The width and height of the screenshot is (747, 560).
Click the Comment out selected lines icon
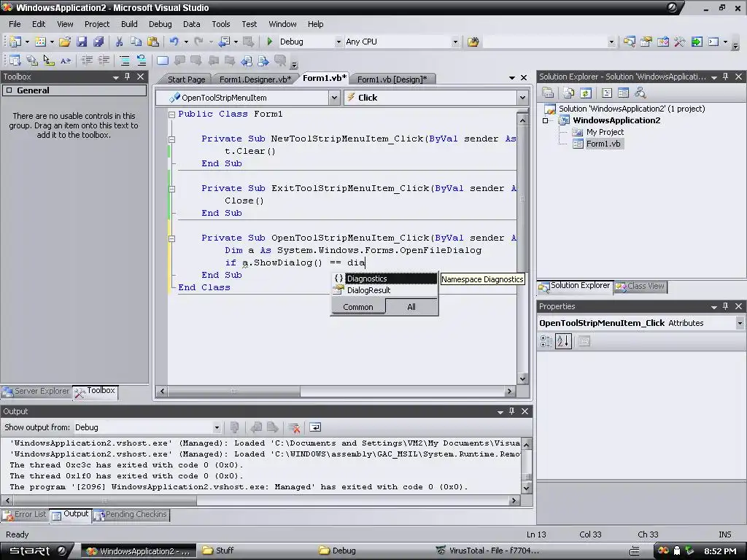pyautogui.click(x=124, y=61)
